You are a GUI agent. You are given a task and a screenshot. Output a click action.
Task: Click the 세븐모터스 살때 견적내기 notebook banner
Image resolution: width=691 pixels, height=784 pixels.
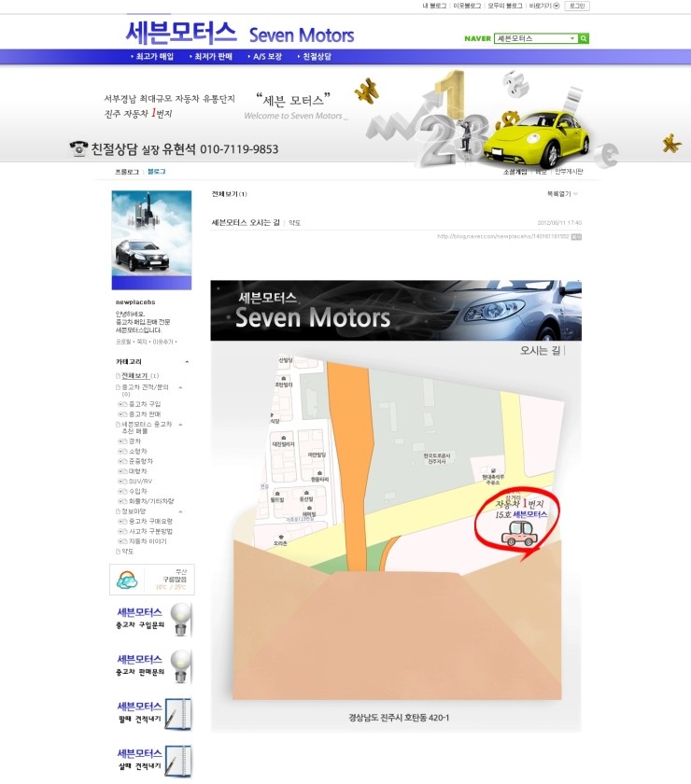(x=153, y=761)
